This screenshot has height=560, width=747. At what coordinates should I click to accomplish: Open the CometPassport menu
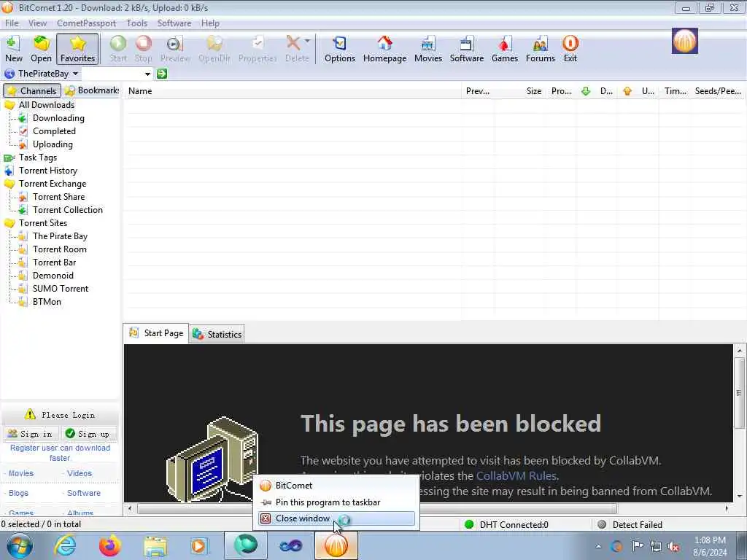pos(86,23)
